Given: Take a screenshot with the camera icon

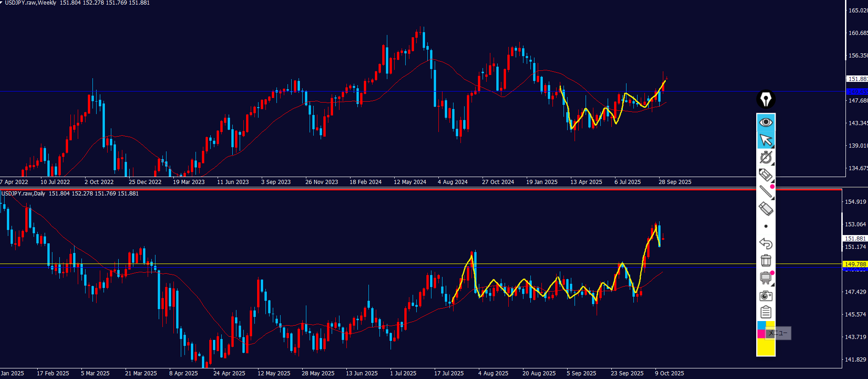Looking at the screenshot, I should coord(766,295).
